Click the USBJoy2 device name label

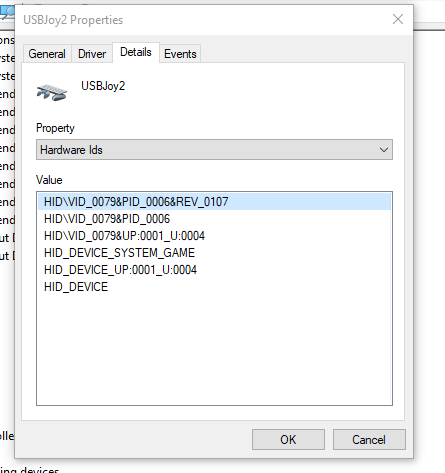click(103, 86)
